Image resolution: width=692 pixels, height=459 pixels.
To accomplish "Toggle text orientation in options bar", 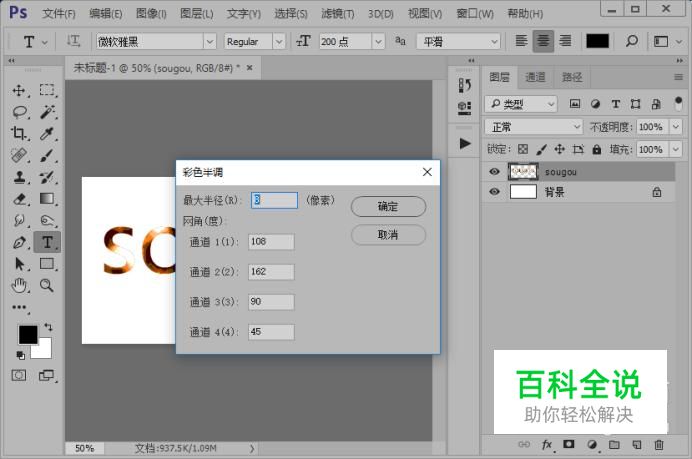I will point(73,41).
